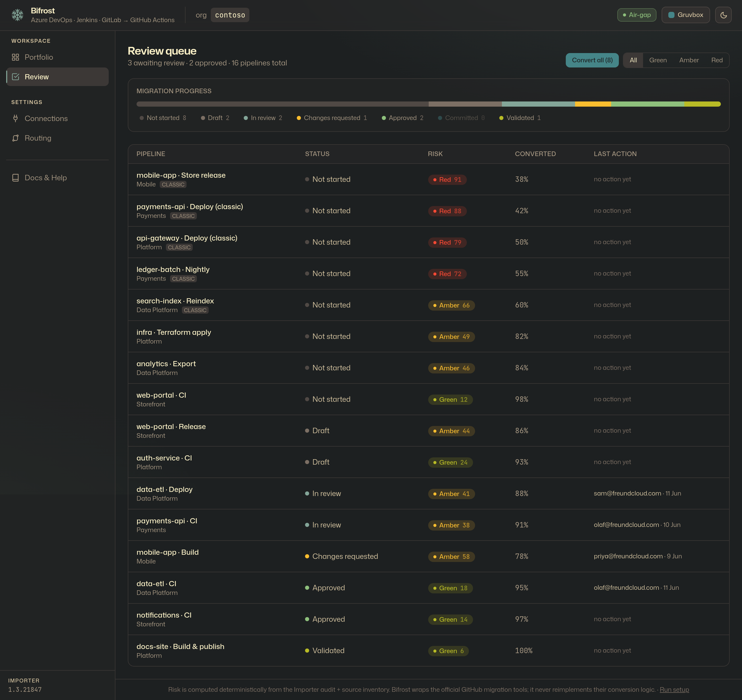This screenshot has height=700, width=742.
Task: Click the Docs & Help book icon
Action: [15, 178]
